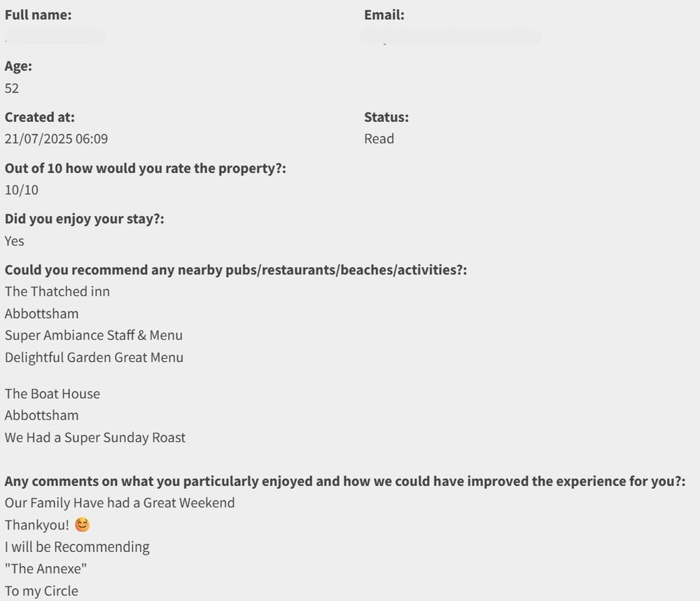Click The Thatched inn text
The width and height of the screenshot is (700, 601).
click(57, 291)
